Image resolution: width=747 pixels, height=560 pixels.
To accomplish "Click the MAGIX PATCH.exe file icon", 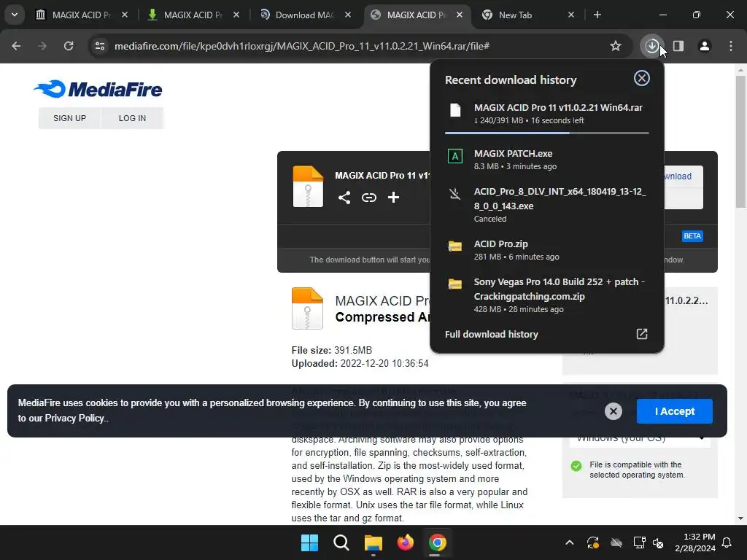I will 455,156.
